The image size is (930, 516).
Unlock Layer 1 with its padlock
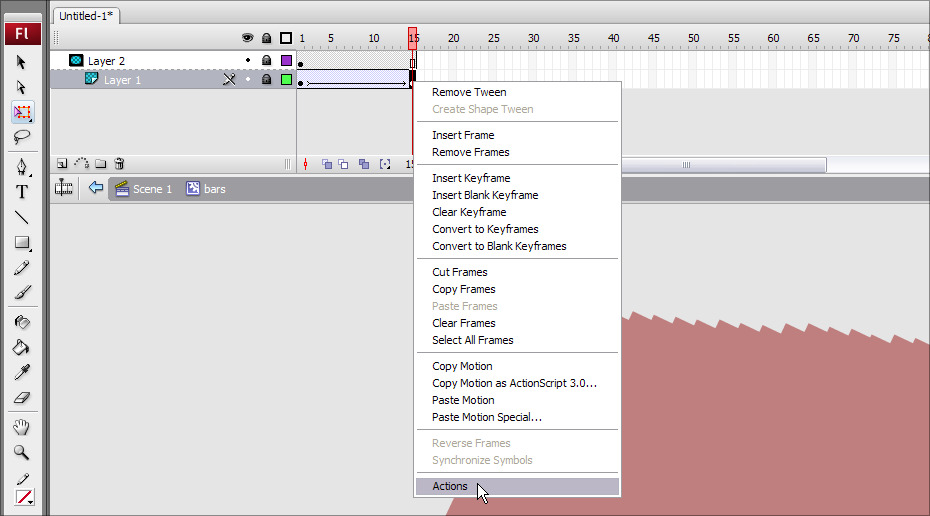266,80
